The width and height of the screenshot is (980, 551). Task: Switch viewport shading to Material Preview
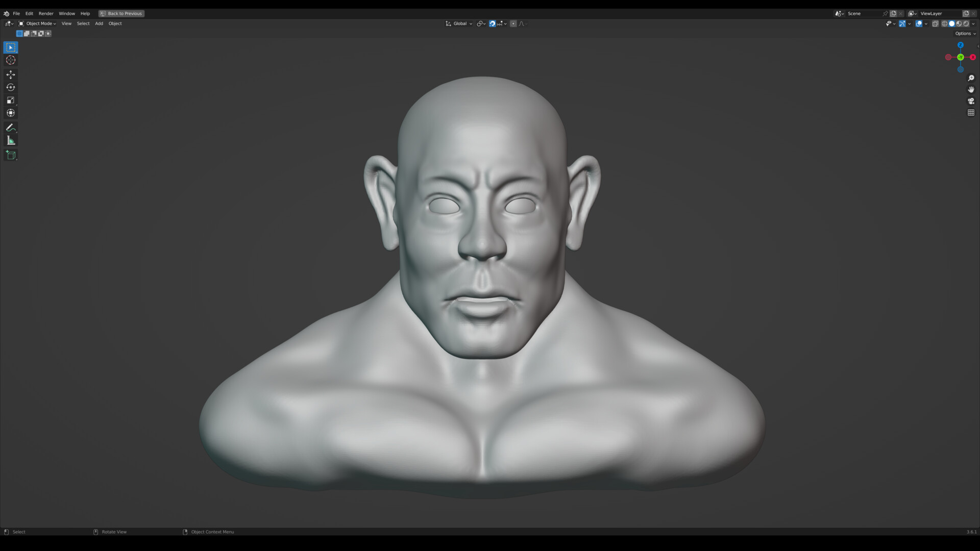959,23
